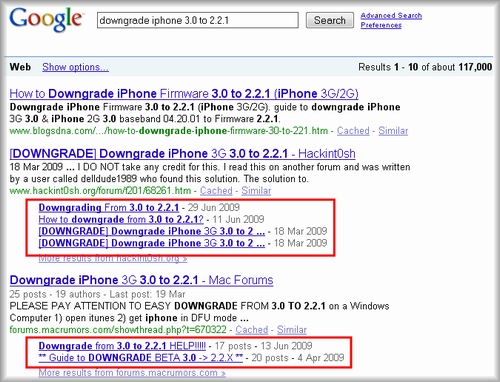Open 'More results from hackint0sh.org' link
This screenshot has height=382, width=500.
tap(113, 258)
